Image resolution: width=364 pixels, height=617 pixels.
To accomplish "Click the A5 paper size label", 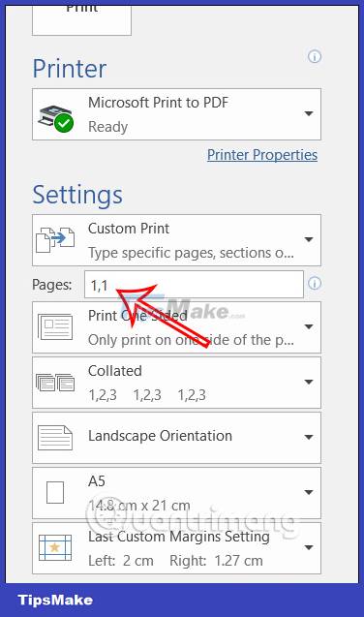I will (97, 480).
